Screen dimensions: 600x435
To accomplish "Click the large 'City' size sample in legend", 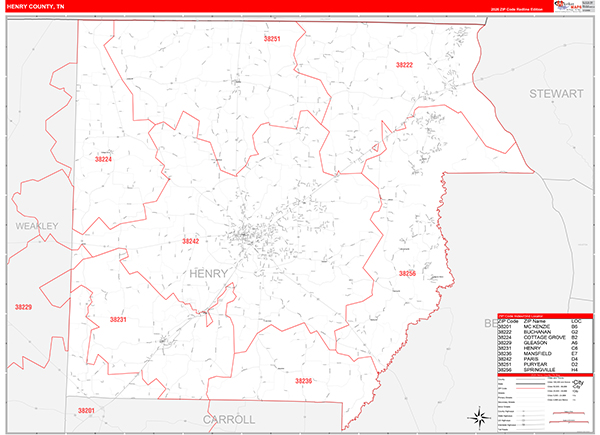I will (x=578, y=383).
